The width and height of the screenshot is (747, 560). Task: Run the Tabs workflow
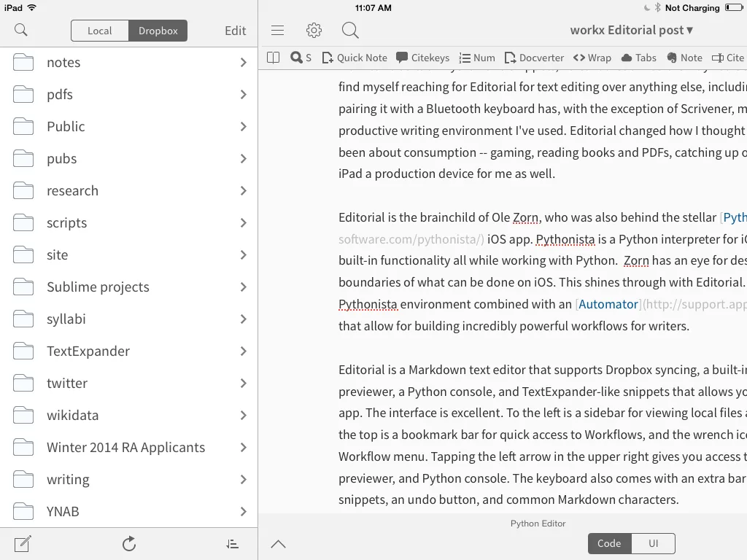coord(639,58)
